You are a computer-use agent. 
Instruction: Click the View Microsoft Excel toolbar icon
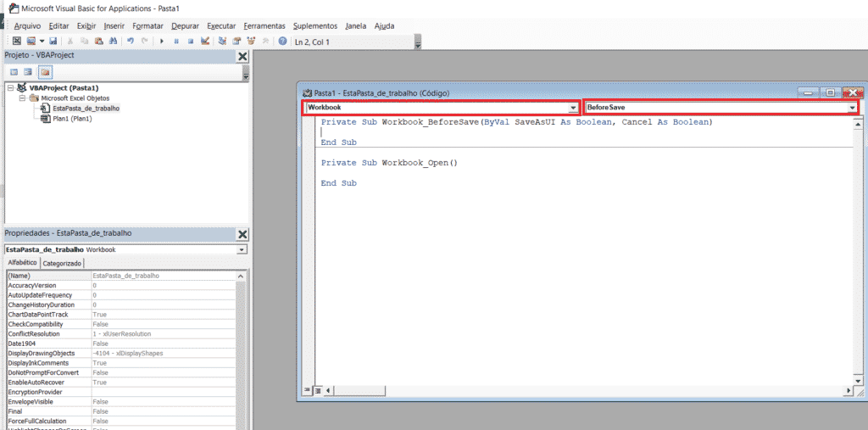pyautogui.click(x=17, y=41)
